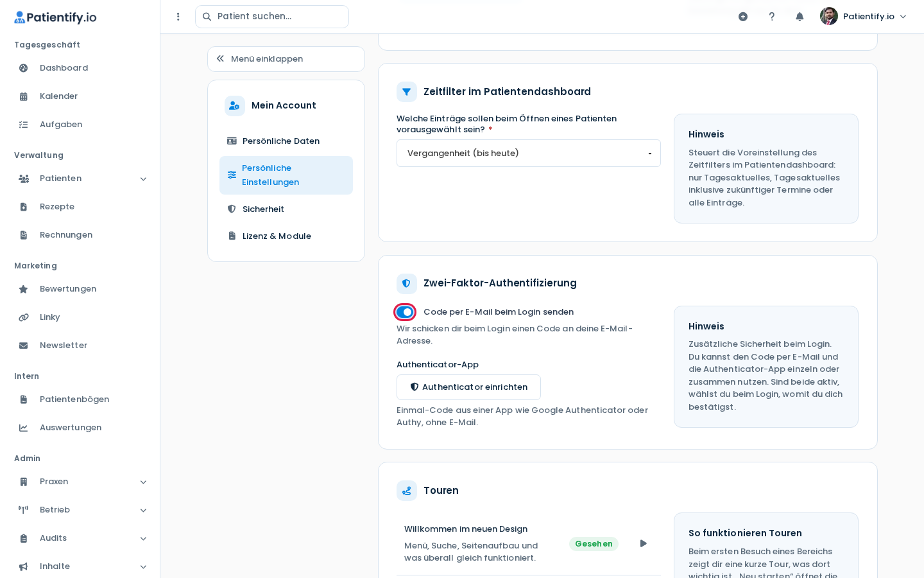Viewport: 924px width, 578px height.
Task: Click the Patientify.io logo
Action: (55, 17)
